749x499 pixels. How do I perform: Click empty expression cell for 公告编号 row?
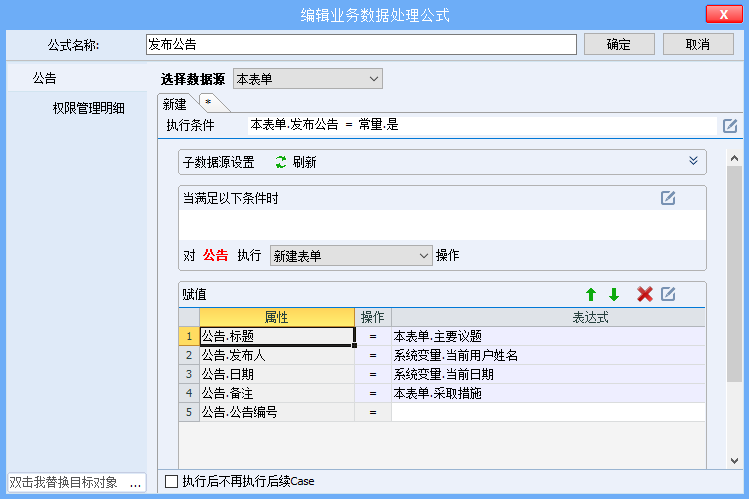[548, 412]
